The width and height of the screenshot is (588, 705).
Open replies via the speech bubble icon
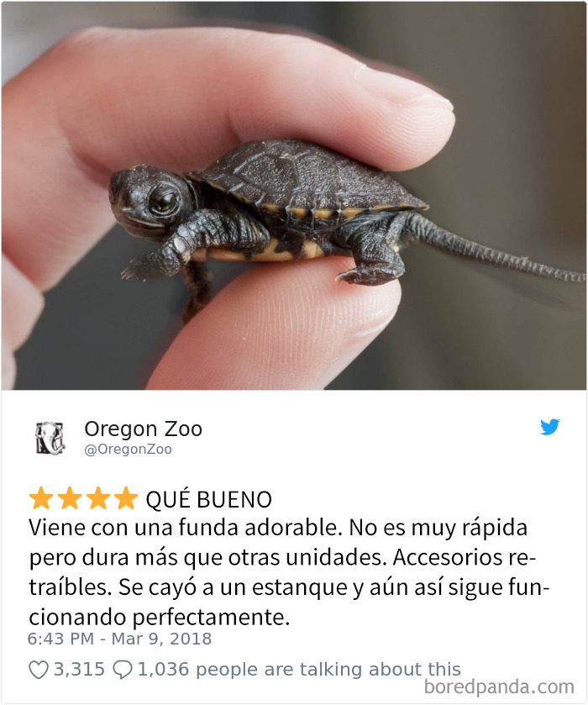pos(122,670)
